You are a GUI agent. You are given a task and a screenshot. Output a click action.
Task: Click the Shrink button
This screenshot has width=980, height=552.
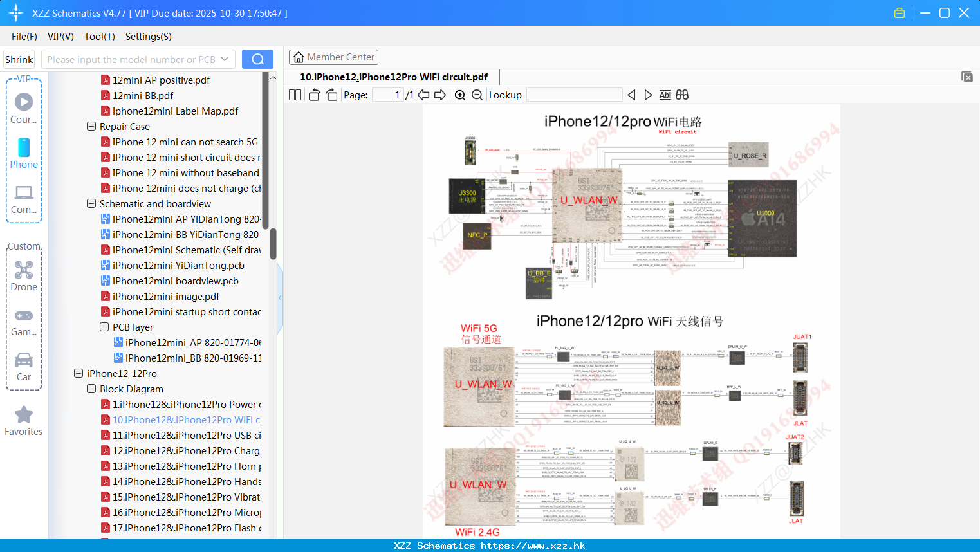click(19, 59)
